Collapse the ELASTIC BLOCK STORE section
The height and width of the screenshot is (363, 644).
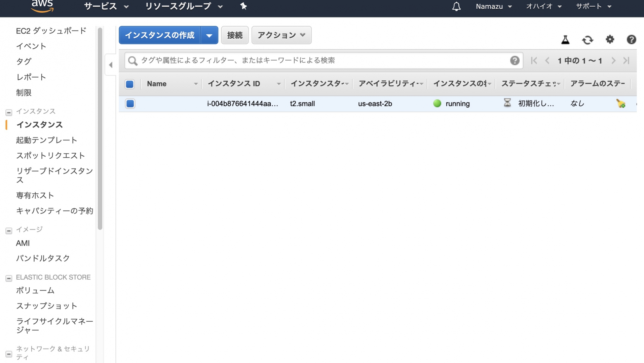(9, 278)
